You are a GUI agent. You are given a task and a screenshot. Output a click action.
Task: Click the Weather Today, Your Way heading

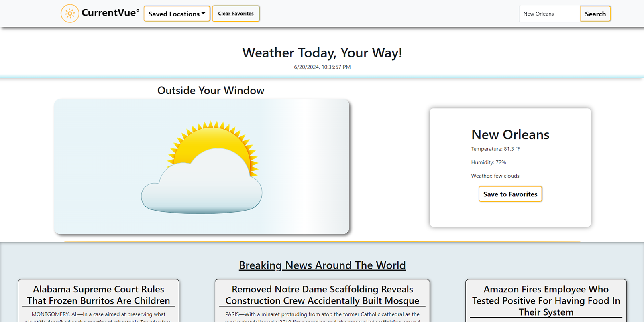pos(322,53)
